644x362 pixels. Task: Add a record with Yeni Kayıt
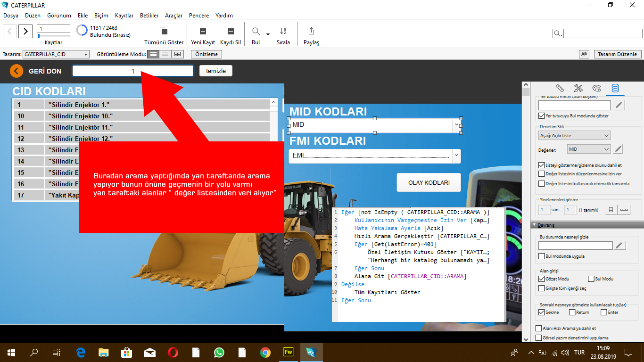tap(203, 31)
